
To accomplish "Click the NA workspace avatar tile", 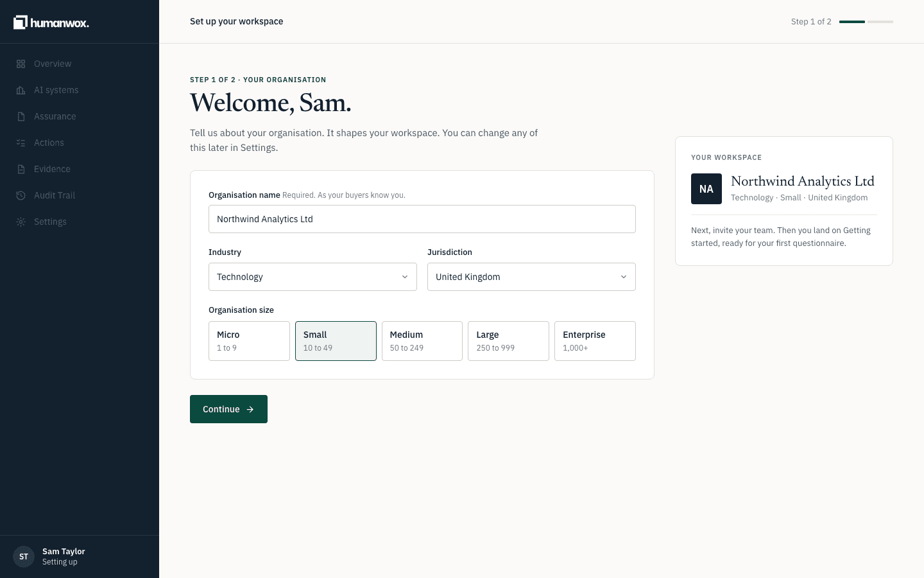I will (706, 189).
